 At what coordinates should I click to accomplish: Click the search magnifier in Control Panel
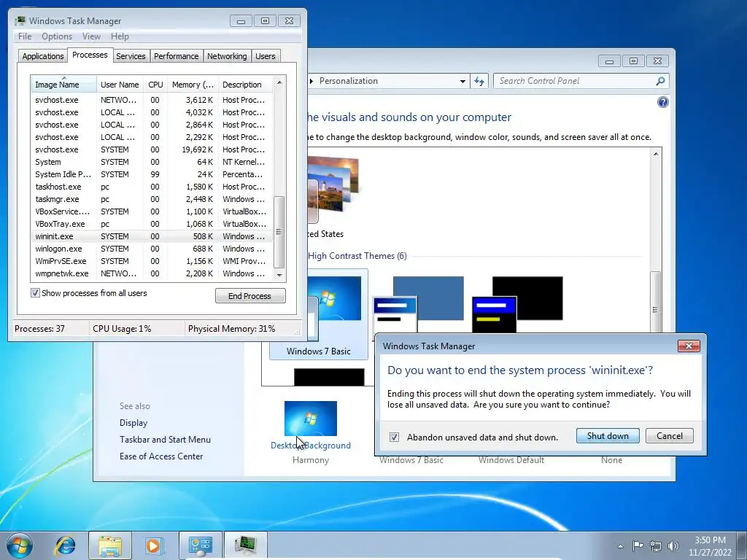coord(660,81)
